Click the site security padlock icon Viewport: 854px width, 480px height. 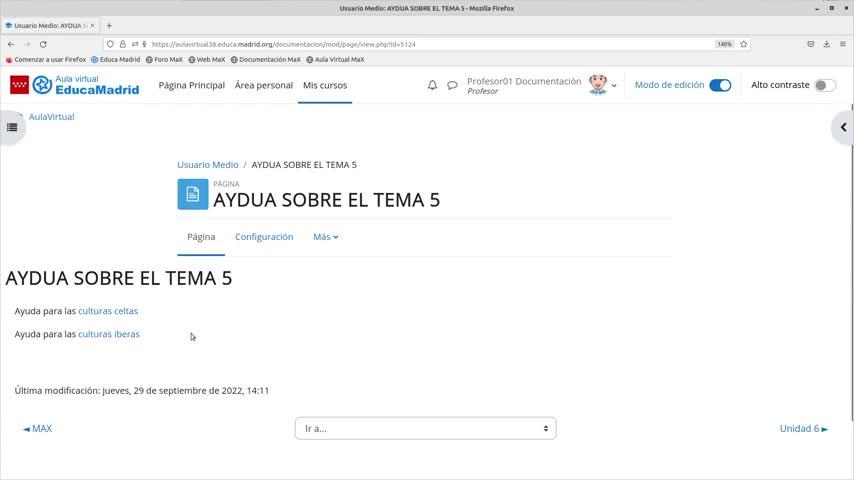[123, 44]
